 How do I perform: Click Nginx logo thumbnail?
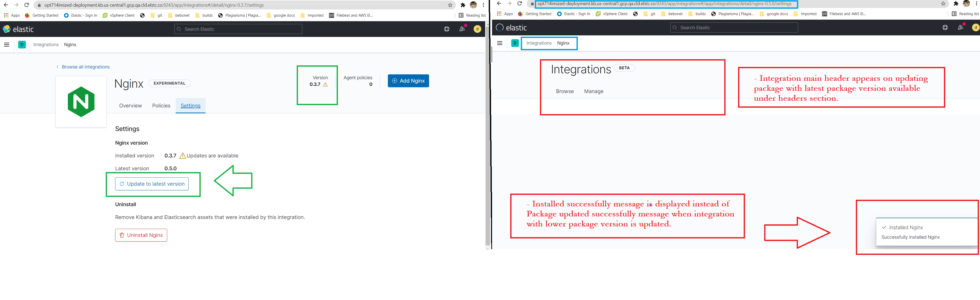coord(81,102)
